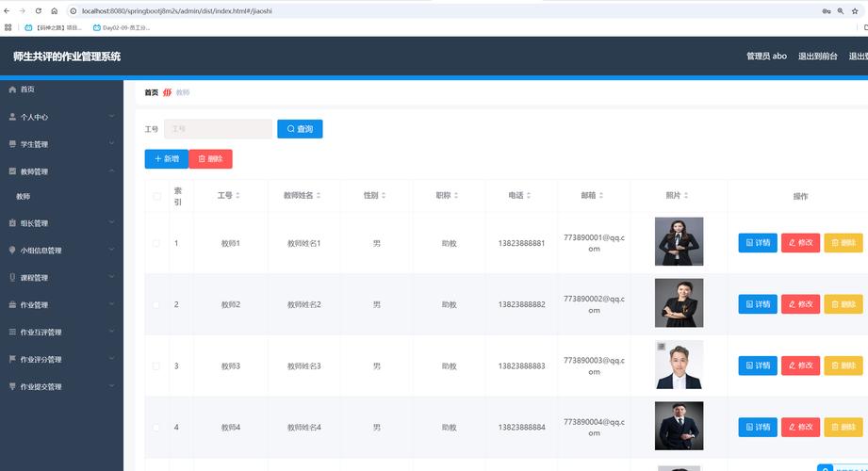Check the checkbox for row 教师3
Screen dimensions: 868x471
[156, 365]
